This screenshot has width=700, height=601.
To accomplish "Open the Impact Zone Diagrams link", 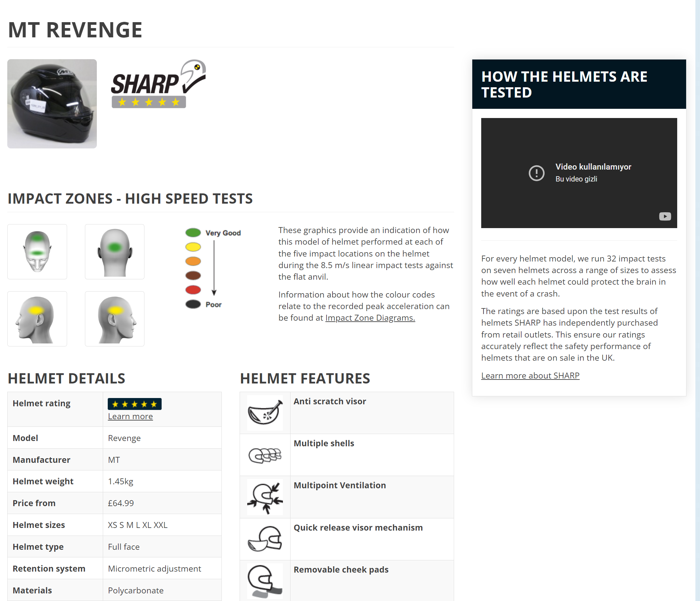I will (370, 318).
